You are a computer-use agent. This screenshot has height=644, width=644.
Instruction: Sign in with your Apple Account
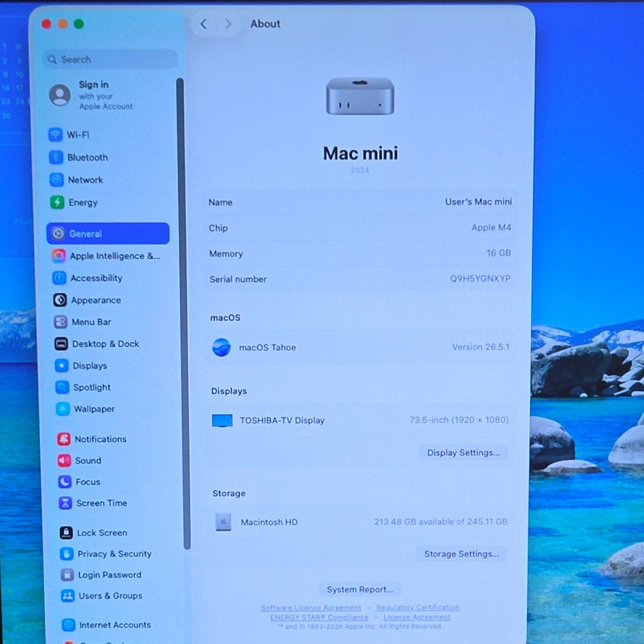tap(106, 95)
